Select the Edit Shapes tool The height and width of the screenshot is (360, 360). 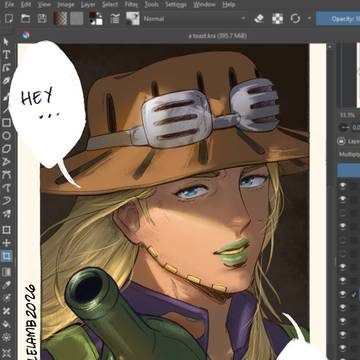pyautogui.click(x=6, y=68)
